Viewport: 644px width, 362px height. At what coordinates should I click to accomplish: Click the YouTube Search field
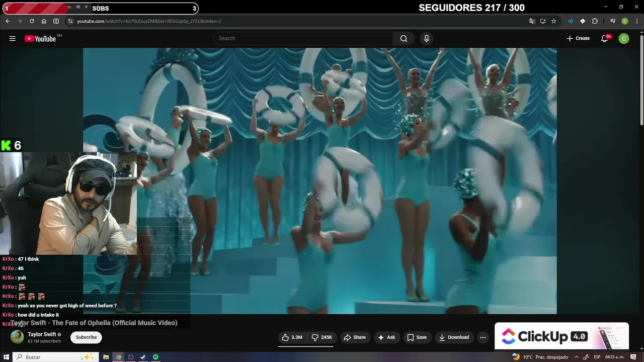[x=303, y=38]
